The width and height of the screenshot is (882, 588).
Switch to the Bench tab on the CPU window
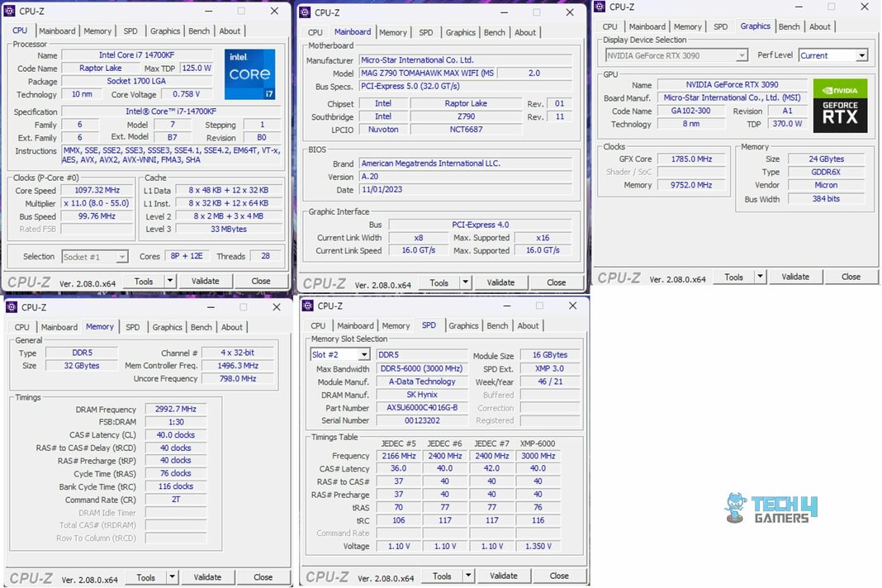click(x=199, y=31)
